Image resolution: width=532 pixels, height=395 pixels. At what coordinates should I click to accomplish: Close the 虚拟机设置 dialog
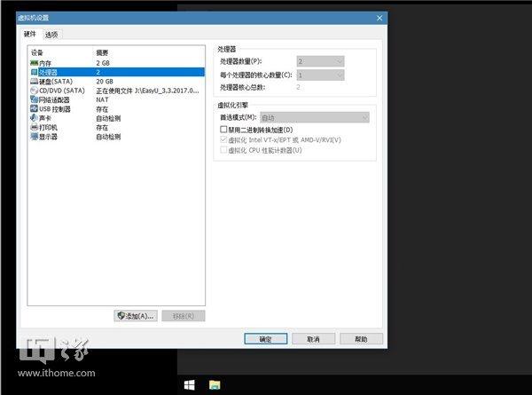click(379, 18)
